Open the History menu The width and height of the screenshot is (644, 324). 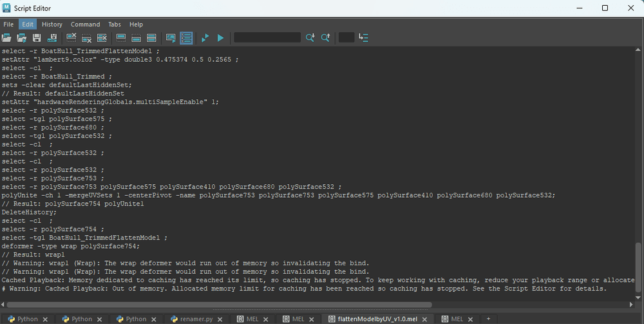tap(52, 24)
